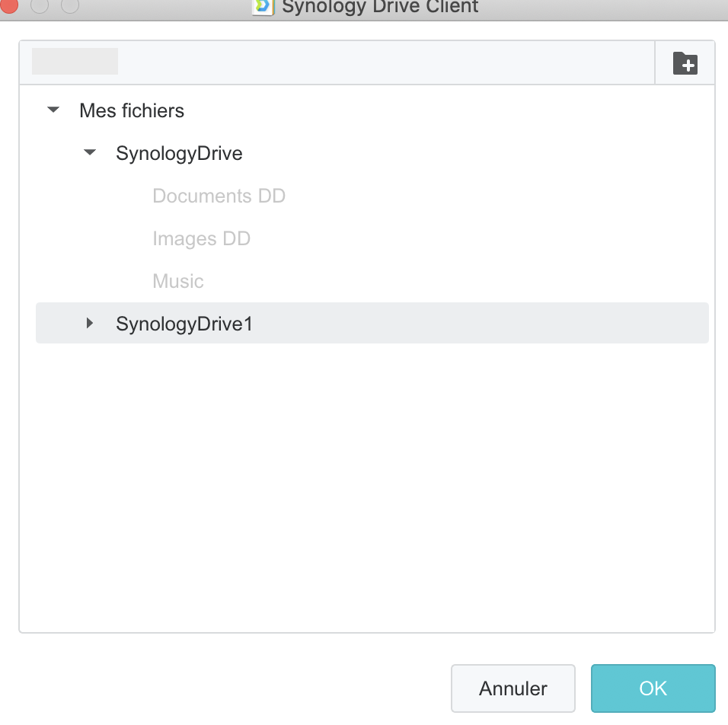Click the grayed-out Music folder
Image resolution: width=728 pixels, height=725 pixels.
[x=178, y=282]
